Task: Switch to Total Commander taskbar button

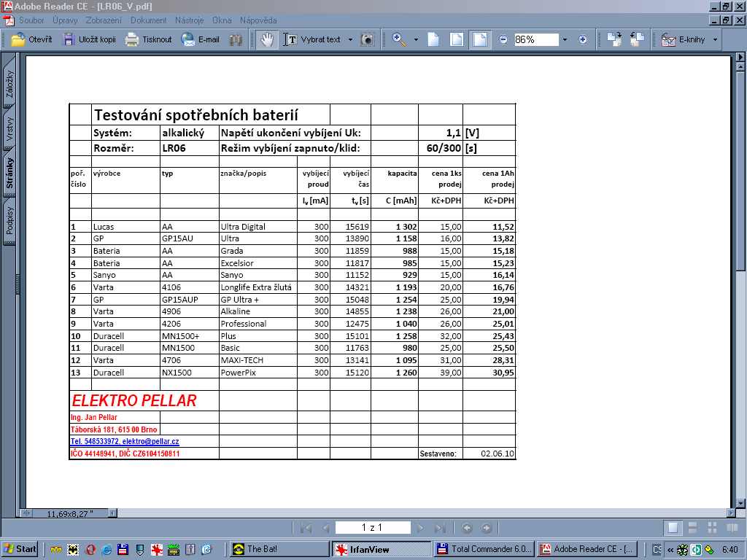Action: tap(483, 549)
